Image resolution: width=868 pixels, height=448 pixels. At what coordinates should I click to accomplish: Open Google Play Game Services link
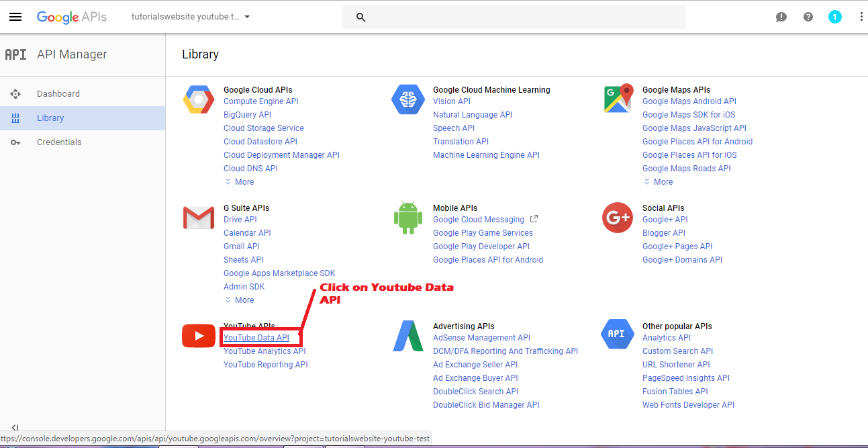[483, 233]
